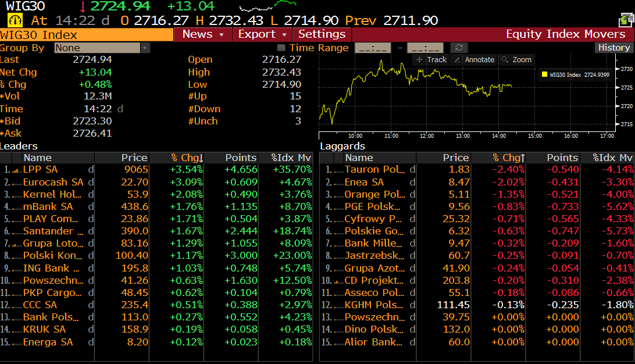Select the Grupa Azoty row

(x=477, y=268)
